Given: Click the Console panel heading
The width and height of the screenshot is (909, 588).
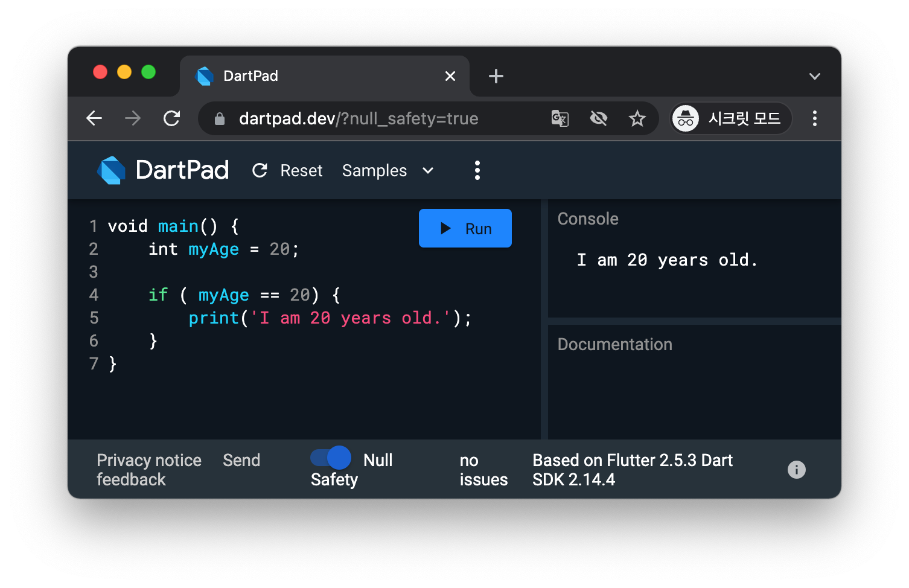Looking at the screenshot, I should click(588, 219).
